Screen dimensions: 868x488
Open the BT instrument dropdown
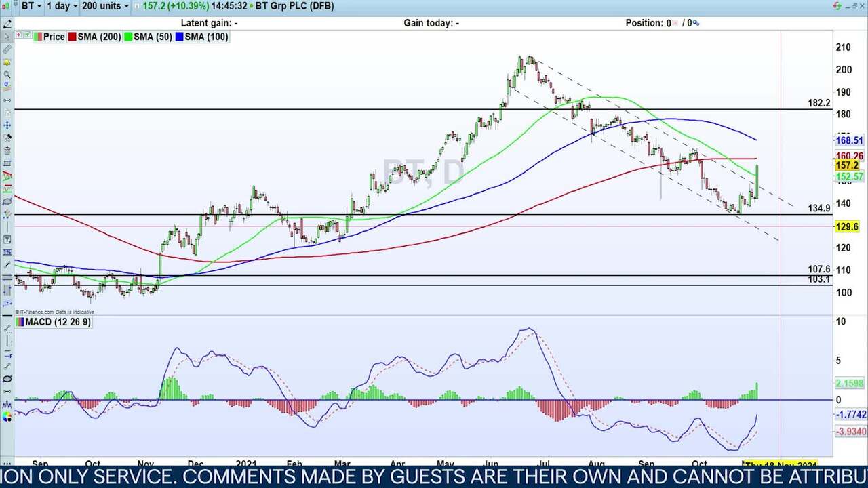[x=31, y=6]
